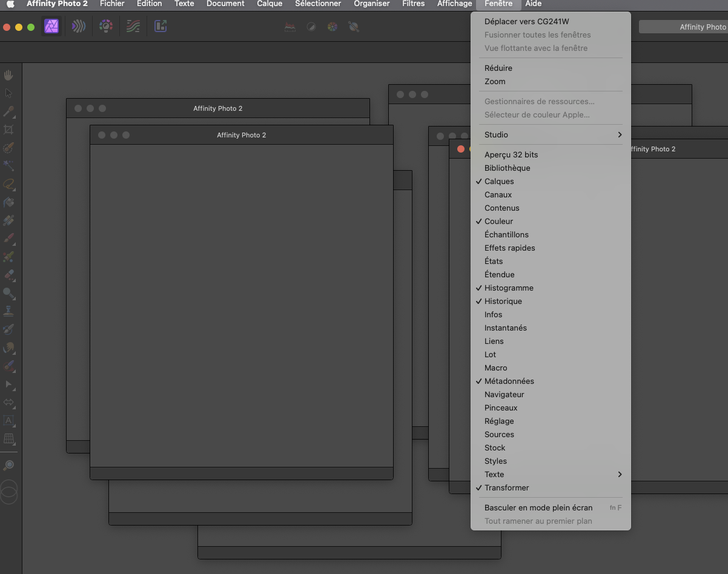Select the Selection Brush tool
Viewport: 728px width, 574px height.
point(8,148)
